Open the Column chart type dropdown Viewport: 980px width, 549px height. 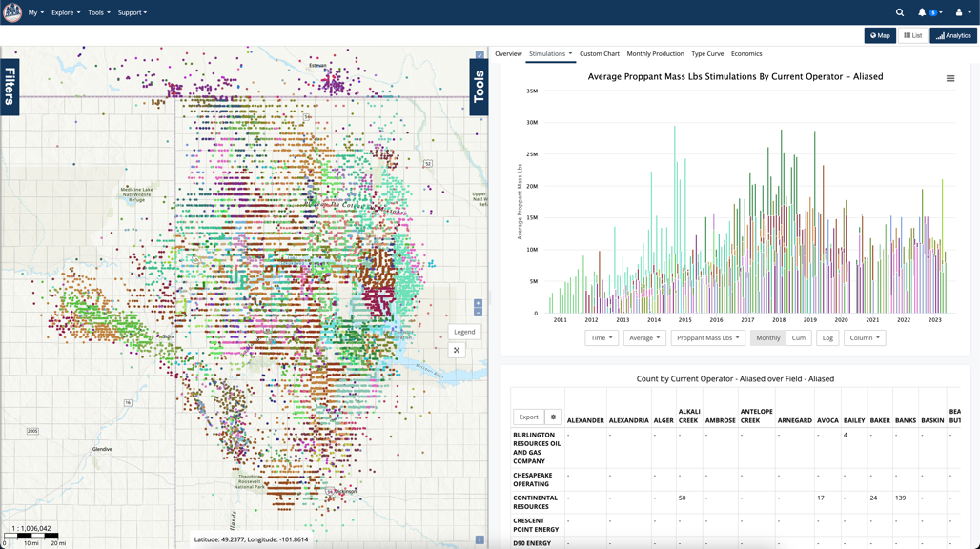(864, 337)
